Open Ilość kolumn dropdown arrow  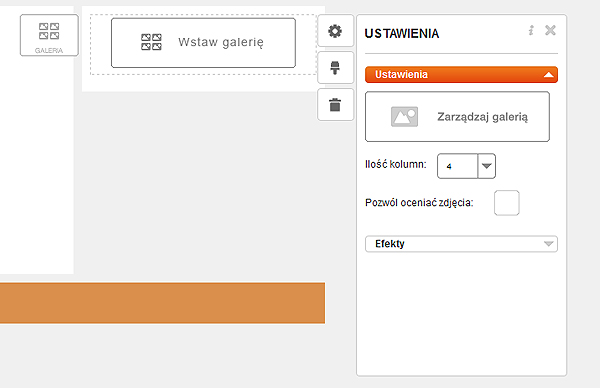(487, 166)
